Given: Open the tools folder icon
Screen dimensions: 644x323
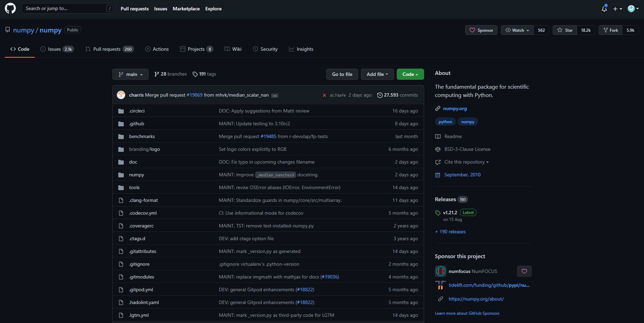Looking at the screenshot, I should [121, 188].
